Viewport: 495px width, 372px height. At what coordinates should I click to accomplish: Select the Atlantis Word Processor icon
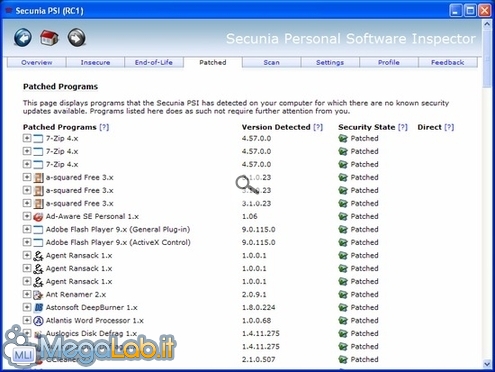pyautogui.click(x=38, y=321)
